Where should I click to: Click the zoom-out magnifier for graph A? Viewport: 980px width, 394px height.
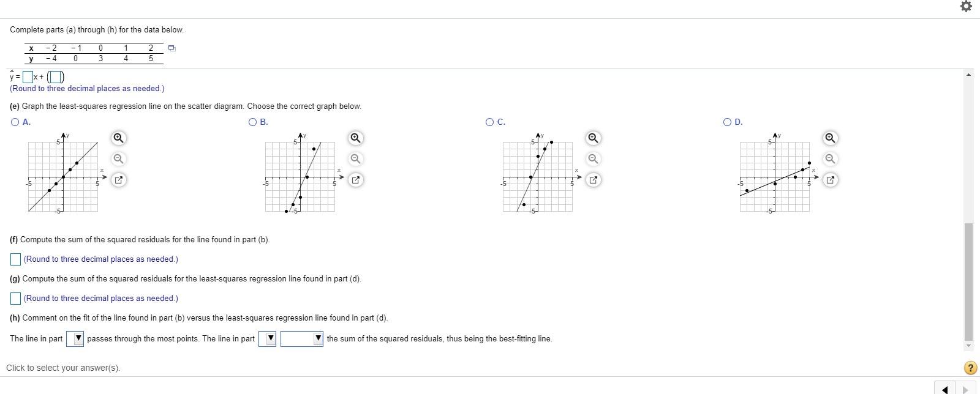click(x=118, y=158)
